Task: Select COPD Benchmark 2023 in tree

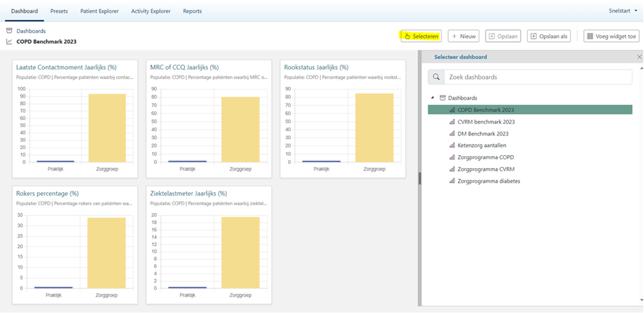Action: [530, 110]
